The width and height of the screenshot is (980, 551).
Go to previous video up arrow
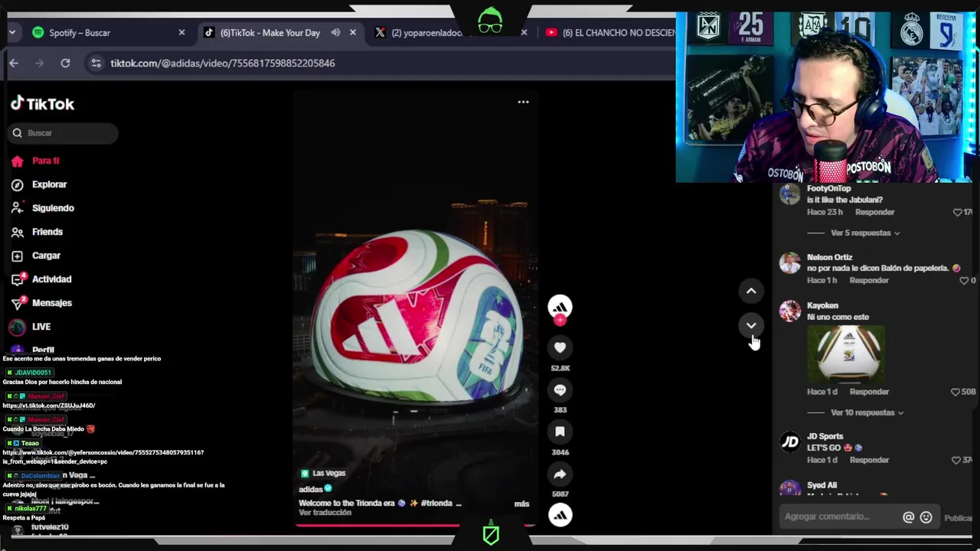coord(751,291)
